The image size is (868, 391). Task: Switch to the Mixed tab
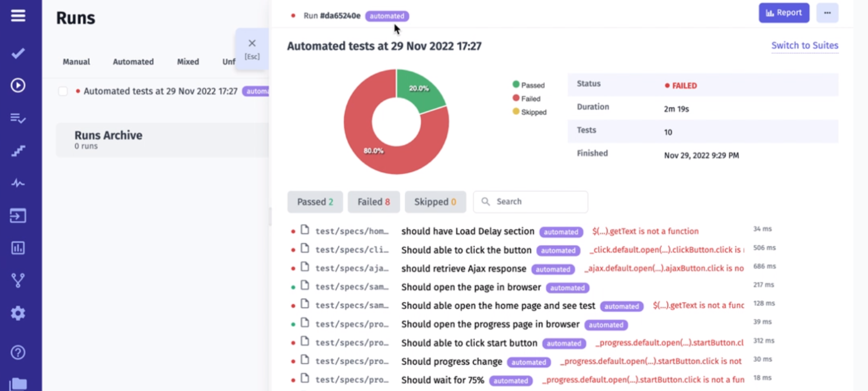pyautogui.click(x=187, y=61)
